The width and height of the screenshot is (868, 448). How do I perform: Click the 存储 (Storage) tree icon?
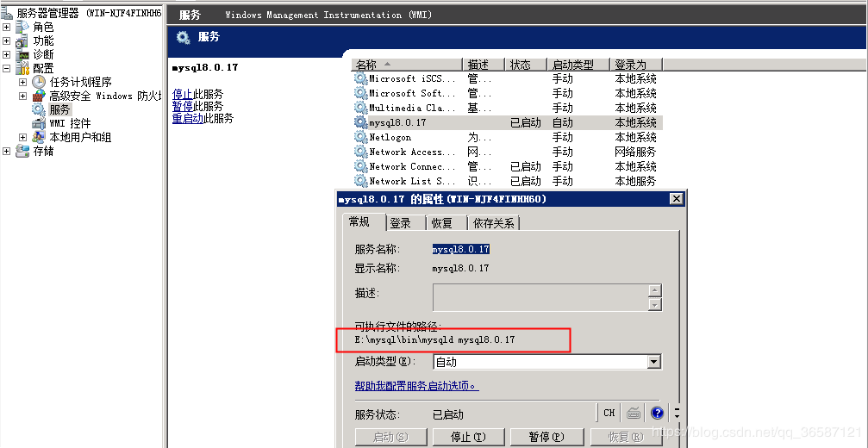pyautogui.click(x=22, y=151)
